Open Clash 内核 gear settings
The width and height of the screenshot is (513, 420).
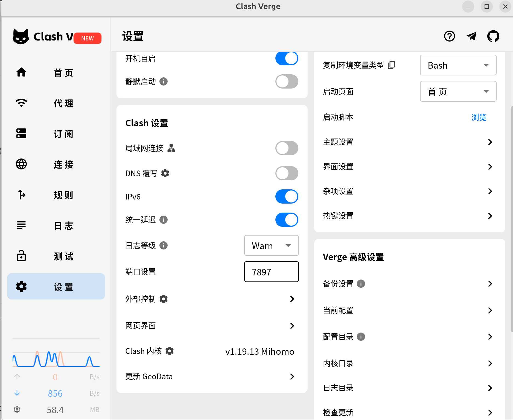170,351
